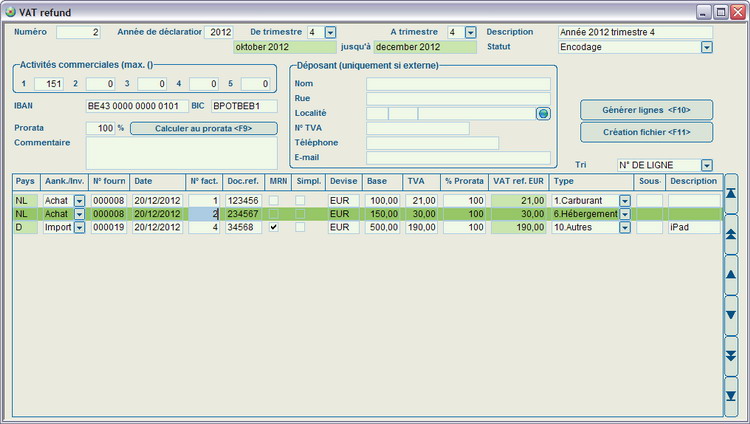Image resolution: width=750 pixels, height=424 pixels.
Task: Expand Statut Encodage dropdown
Action: click(x=707, y=47)
